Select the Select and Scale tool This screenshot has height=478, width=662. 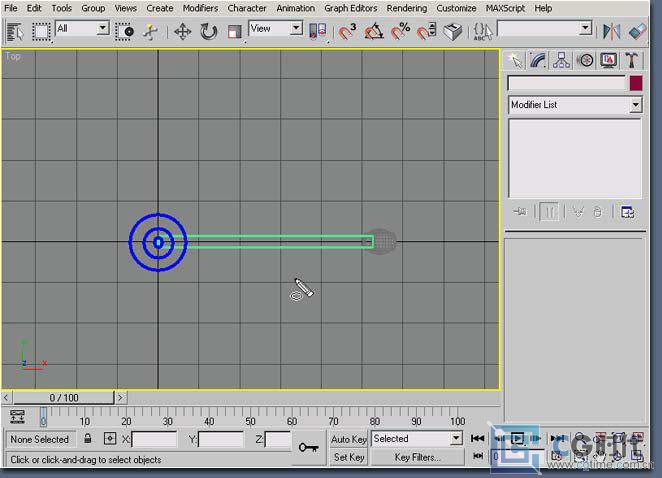tap(234, 32)
